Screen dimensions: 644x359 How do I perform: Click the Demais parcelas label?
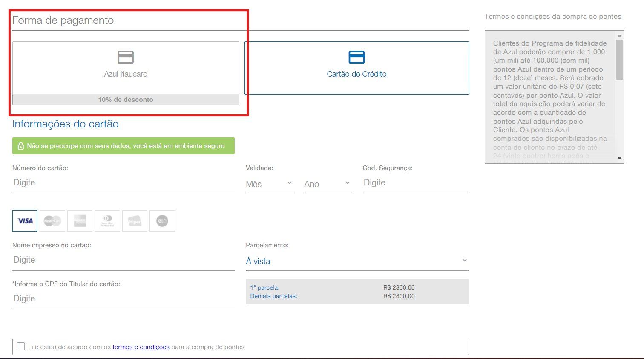pyautogui.click(x=274, y=296)
